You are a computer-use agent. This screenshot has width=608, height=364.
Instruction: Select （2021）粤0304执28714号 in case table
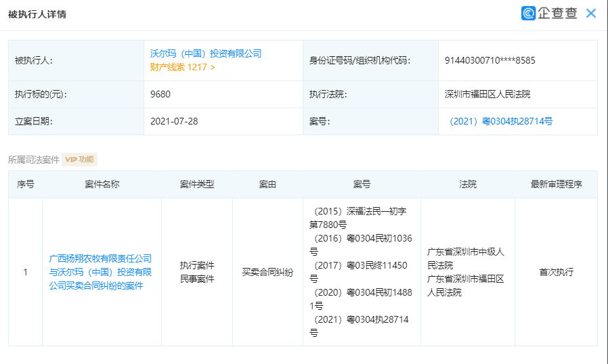[359, 326]
